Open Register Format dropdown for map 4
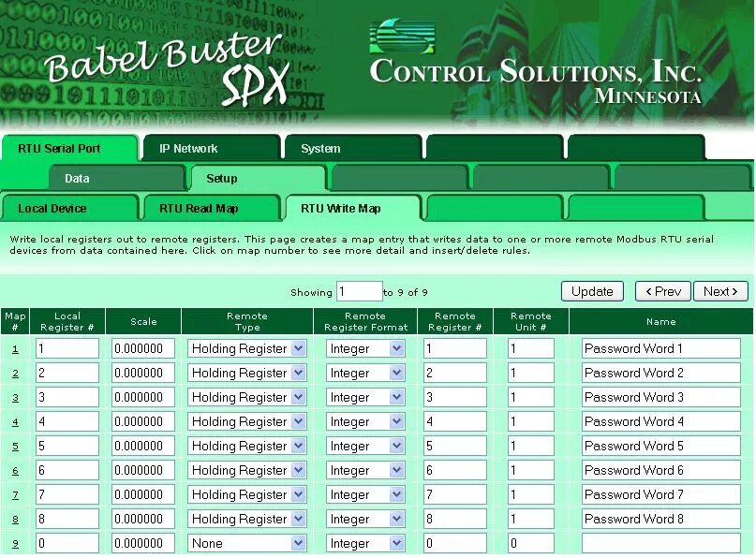 tap(365, 421)
